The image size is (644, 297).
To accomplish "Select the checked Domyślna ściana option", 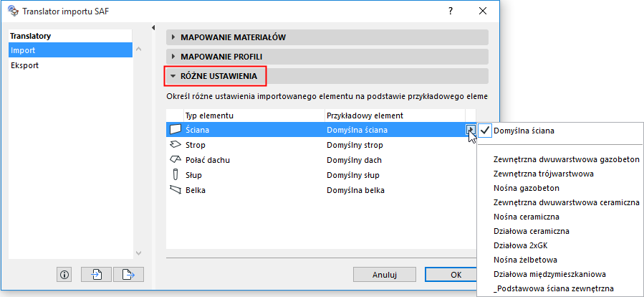I will (x=559, y=131).
